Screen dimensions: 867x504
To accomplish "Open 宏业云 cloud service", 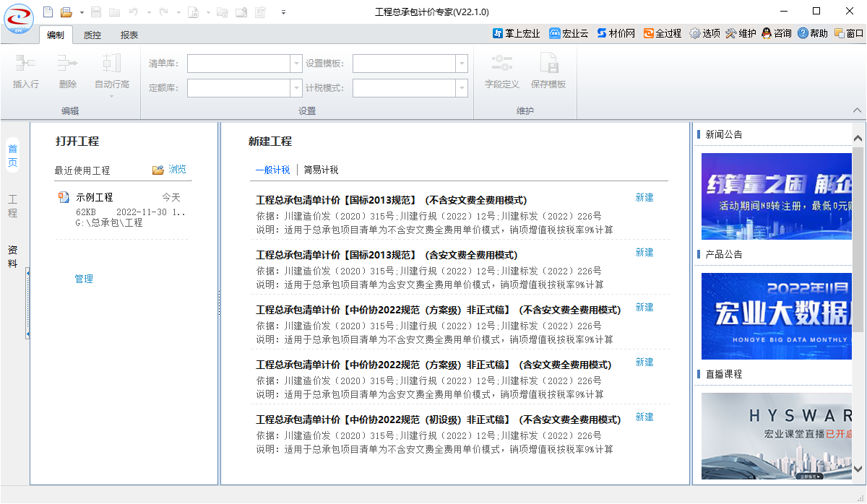I will click(569, 33).
